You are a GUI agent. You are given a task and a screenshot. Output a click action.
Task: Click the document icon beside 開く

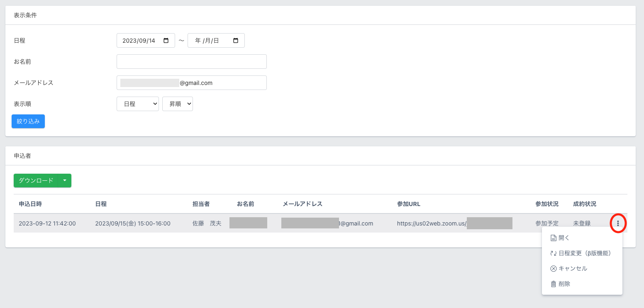point(553,238)
